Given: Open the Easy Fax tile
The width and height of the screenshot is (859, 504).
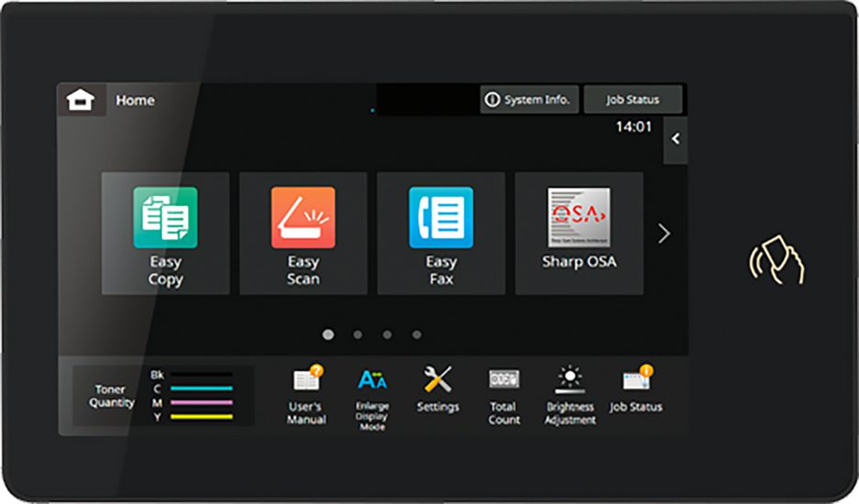Looking at the screenshot, I should coord(441,234).
